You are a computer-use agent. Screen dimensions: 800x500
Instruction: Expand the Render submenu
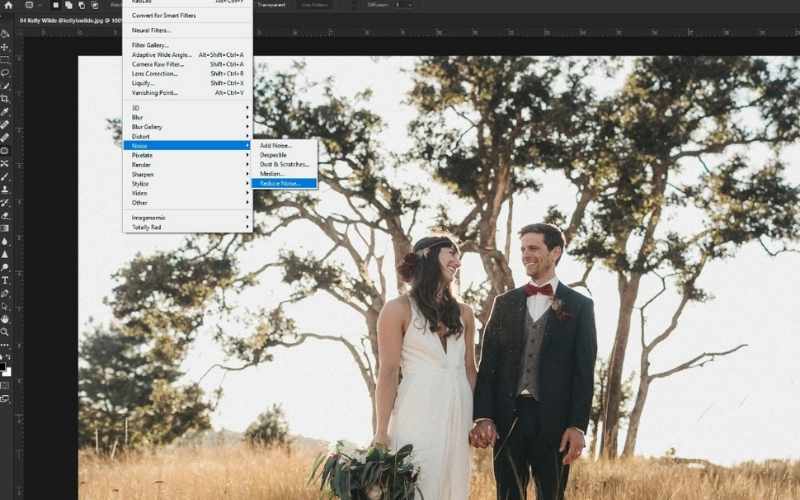pos(188,165)
